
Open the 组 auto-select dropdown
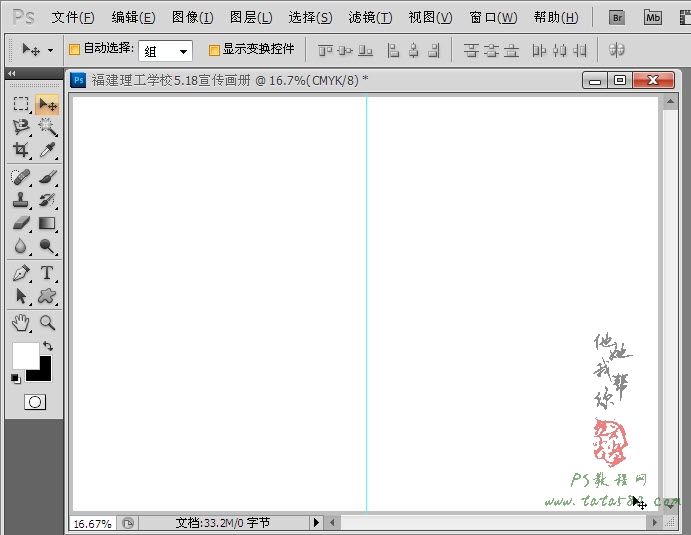click(x=165, y=51)
